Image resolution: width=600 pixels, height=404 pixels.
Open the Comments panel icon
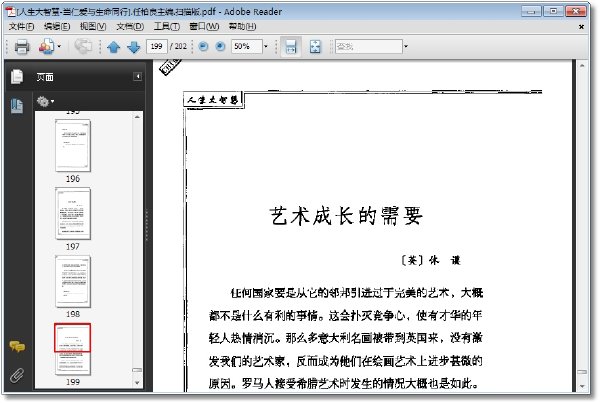17,347
